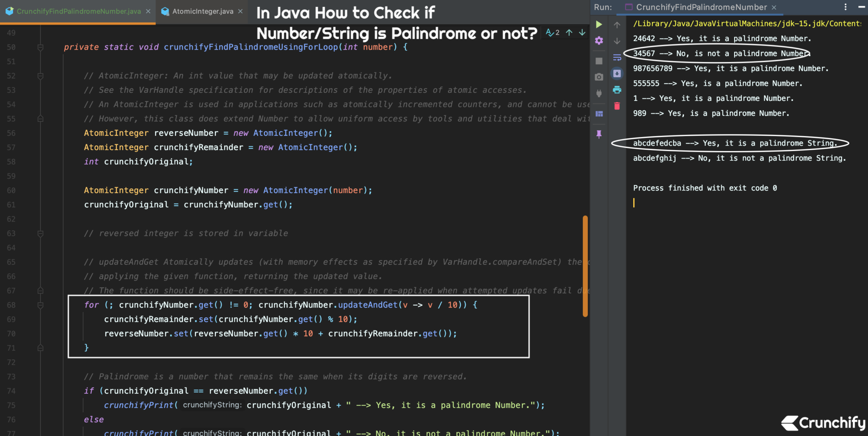Navigate up the stack trace

617,24
